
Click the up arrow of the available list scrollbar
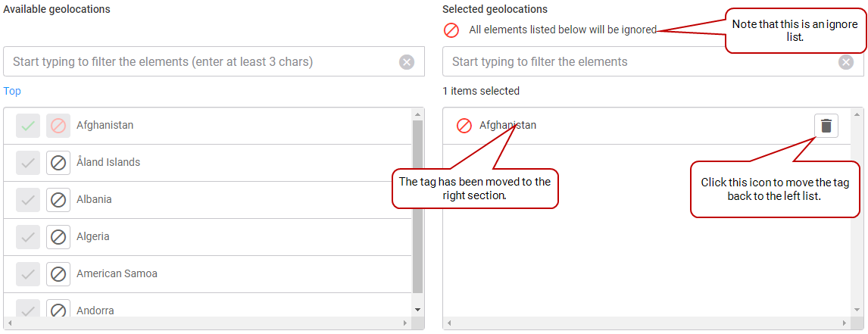(418, 114)
